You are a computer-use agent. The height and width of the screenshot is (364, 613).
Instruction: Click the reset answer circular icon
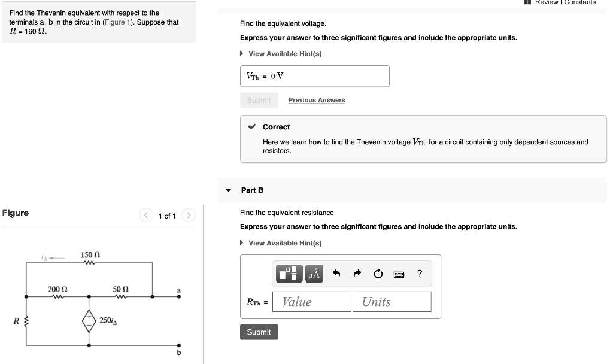tap(378, 274)
